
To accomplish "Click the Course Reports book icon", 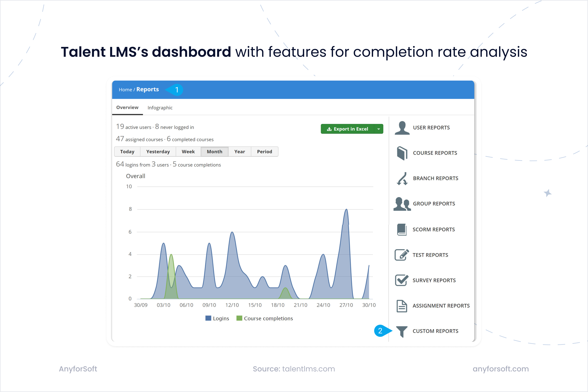I will pyautogui.click(x=402, y=153).
